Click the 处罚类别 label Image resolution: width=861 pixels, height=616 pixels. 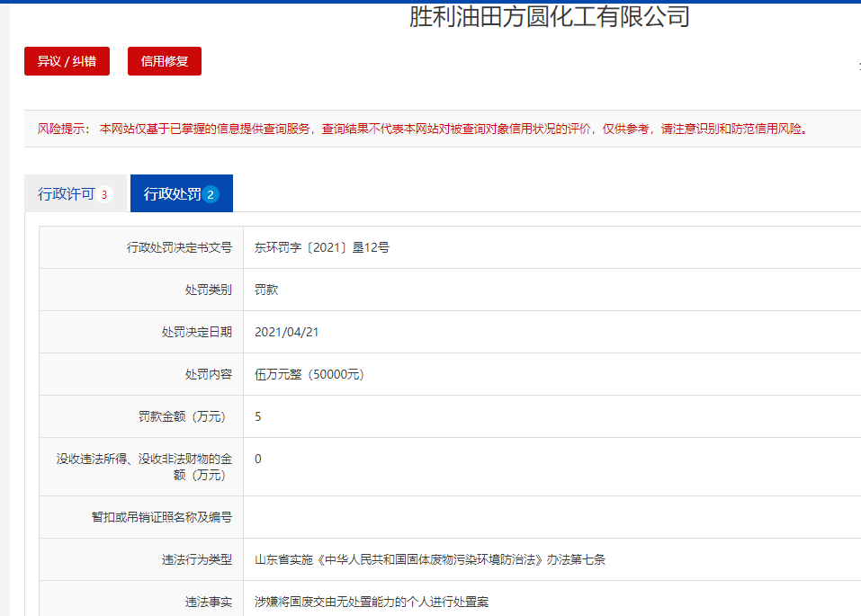[209, 290]
